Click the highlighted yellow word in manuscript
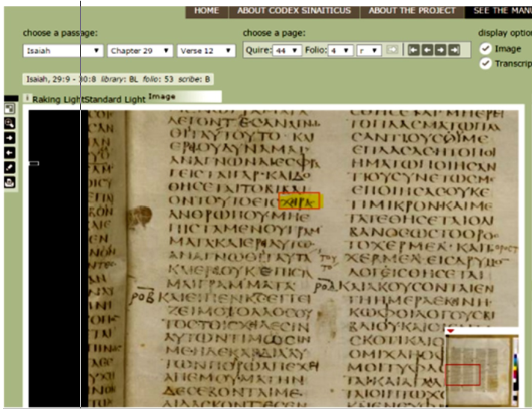The width and height of the screenshot is (532, 409). tap(300, 201)
